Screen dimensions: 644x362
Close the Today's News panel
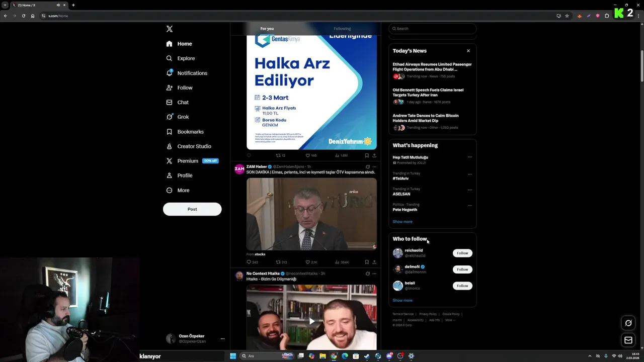(x=468, y=51)
